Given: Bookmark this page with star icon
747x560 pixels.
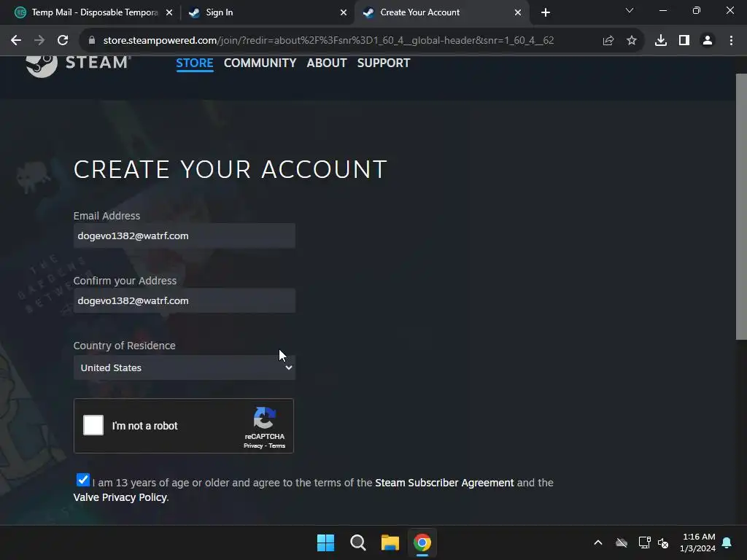Looking at the screenshot, I should 632,41.
